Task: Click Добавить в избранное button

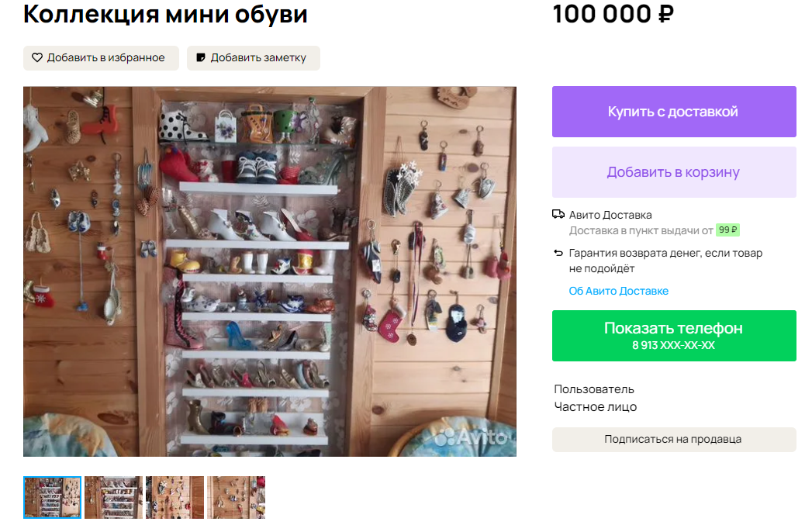Action: point(101,58)
